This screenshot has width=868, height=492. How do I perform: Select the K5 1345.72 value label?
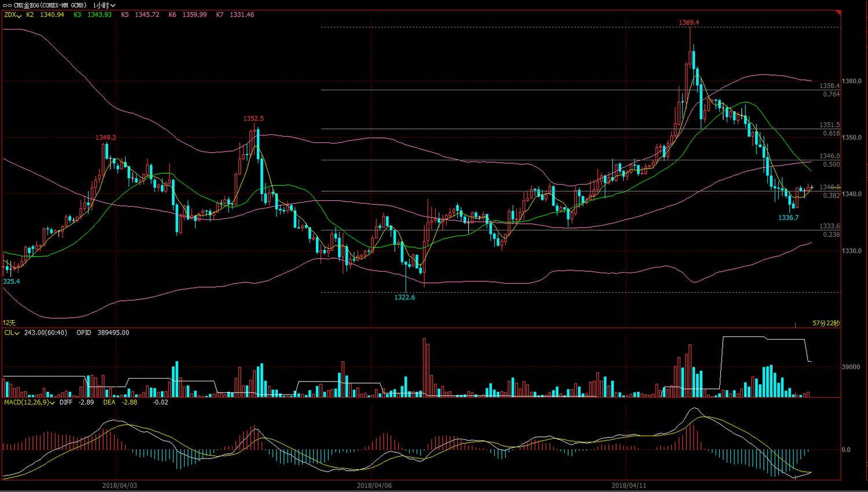(x=140, y=15)
